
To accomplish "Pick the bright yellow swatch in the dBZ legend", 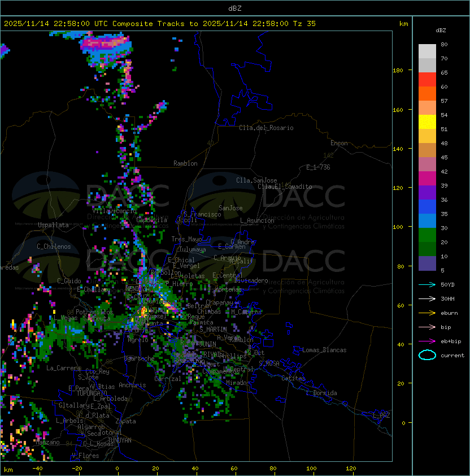I will click(x=427, y=122).
